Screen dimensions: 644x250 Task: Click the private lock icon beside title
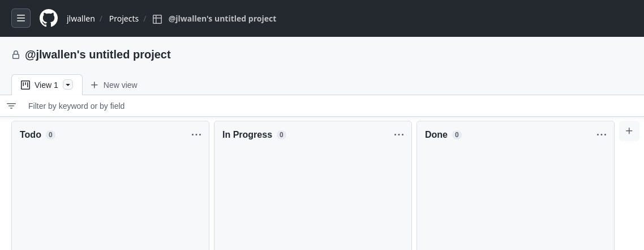pyautogui.click(x=16, y=55)
